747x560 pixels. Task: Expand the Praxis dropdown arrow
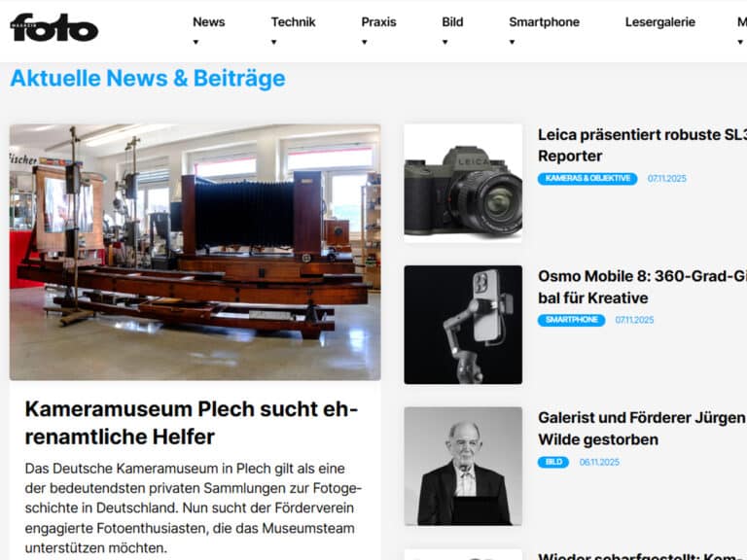coord(365,42)
